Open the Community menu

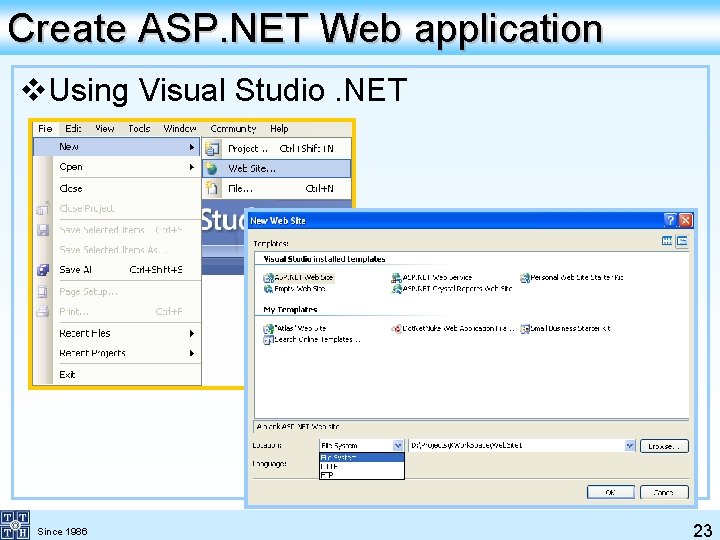[233, 129]
